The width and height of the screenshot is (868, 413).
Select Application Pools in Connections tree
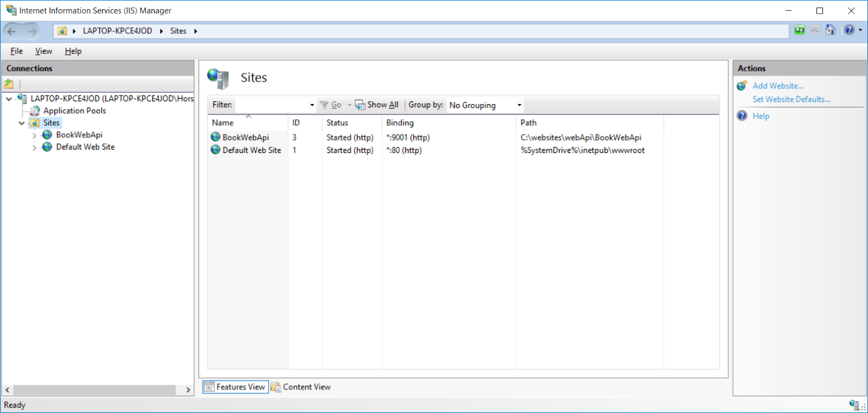(75, 111)
